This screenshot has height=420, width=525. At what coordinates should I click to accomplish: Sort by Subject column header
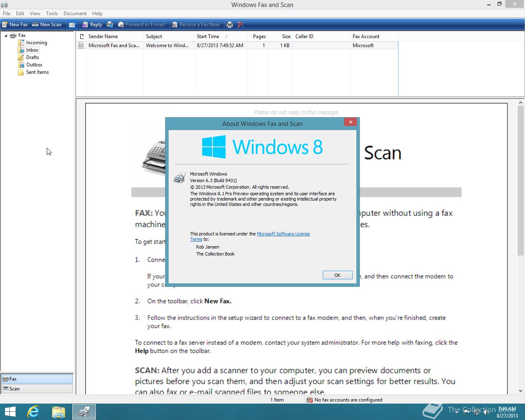click(x=169, y=37)
